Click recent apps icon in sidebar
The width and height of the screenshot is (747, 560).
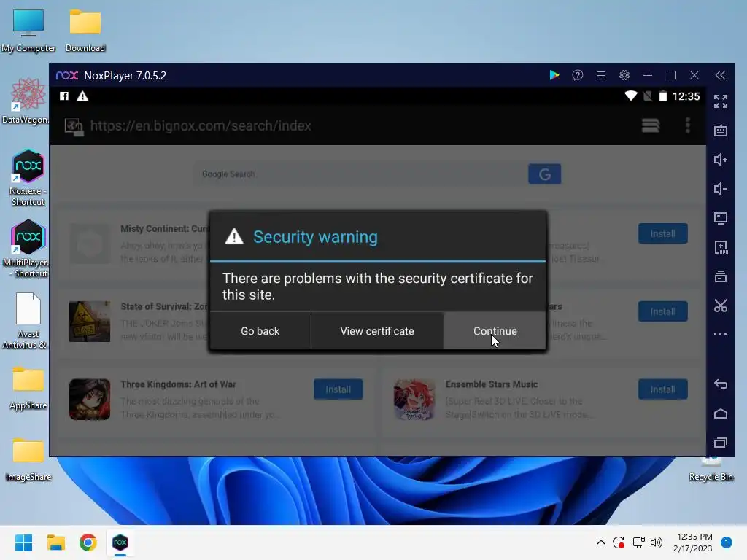pos(720,443)
